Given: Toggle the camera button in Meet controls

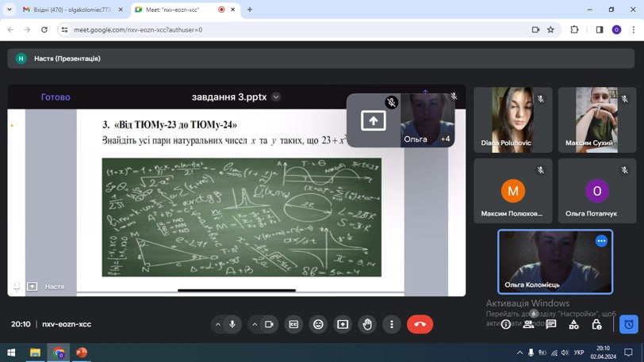Looking at the screenshot, I should (x=269, y=324).
